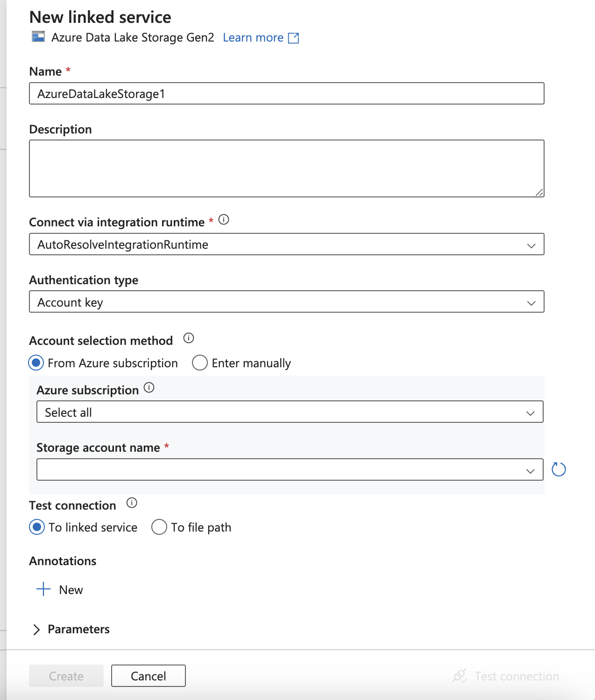595x700 pixels.
Task: Click the external link icon beside Learn more
Action: pos(294,38)
